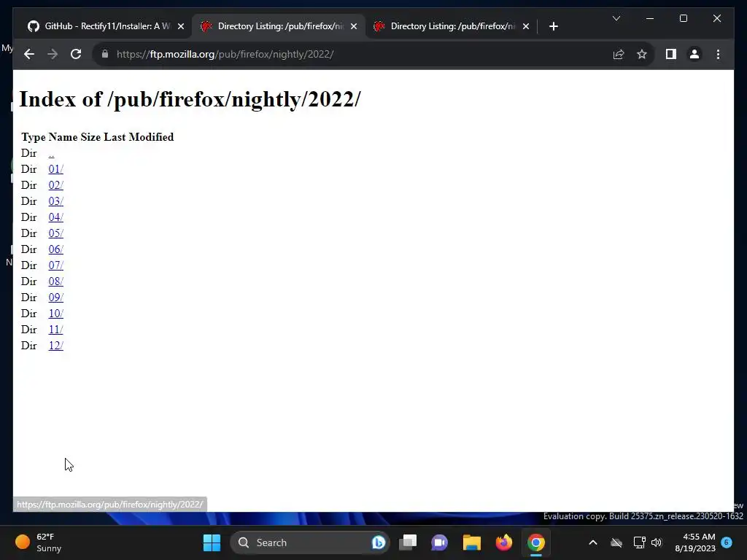Open the parent directory '..' link
Viewport: 747px width, 560px height.
[x=51, y=153]
